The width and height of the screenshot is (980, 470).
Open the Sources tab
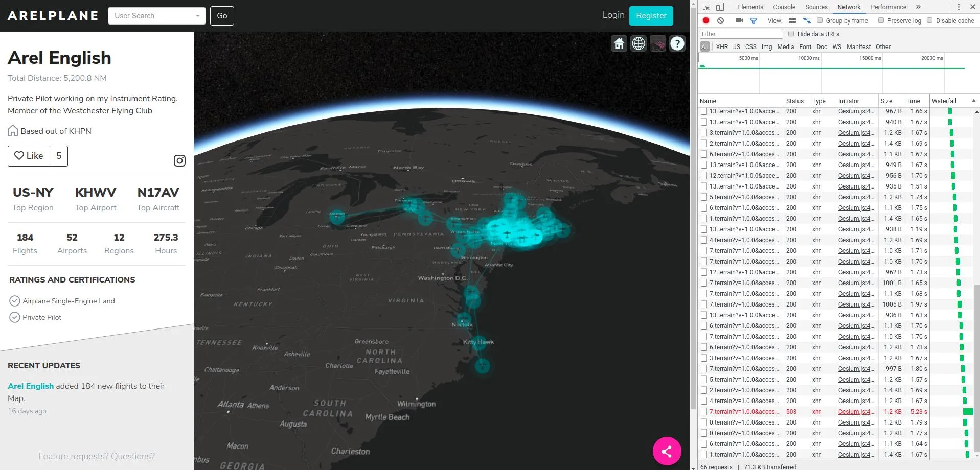pos(816,7)
